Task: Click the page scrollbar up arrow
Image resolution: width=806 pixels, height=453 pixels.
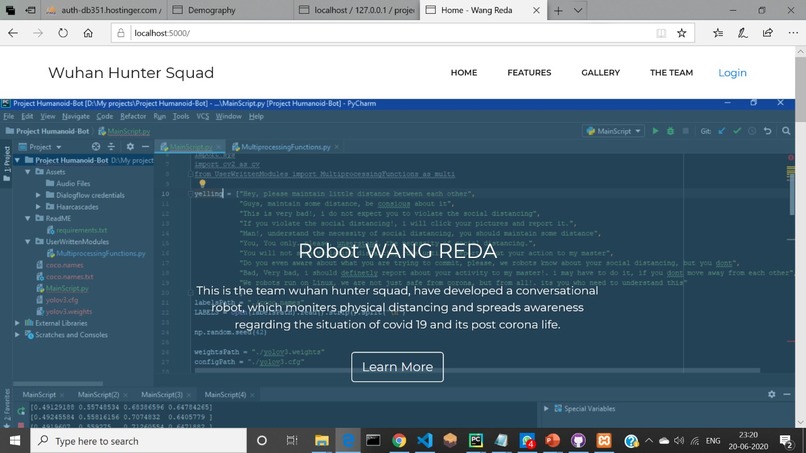Action: (x=800, y=51)
